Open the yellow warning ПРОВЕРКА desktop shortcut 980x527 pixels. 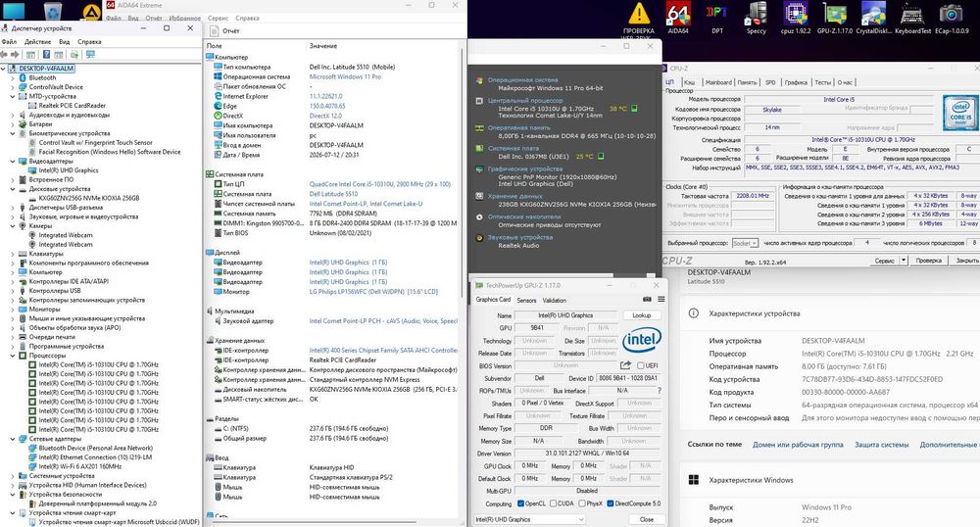(639, 18)
